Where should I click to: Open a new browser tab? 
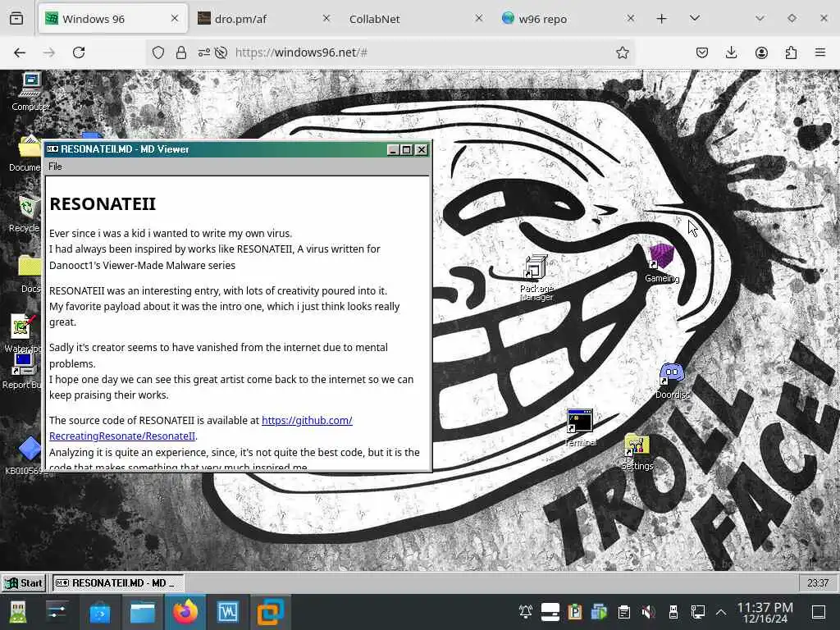coord(662,19)
